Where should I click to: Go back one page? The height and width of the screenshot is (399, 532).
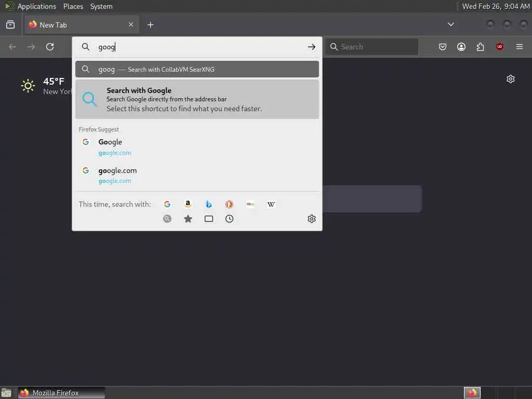click(x=12, y=47)
